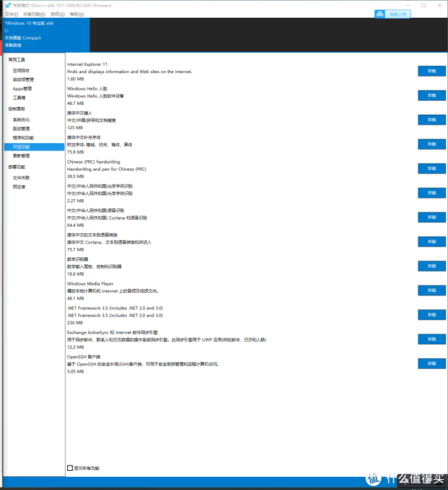Open 更新管理 in the sidebar
Screen dimensions: 448x490
click(x=21, y=156)
